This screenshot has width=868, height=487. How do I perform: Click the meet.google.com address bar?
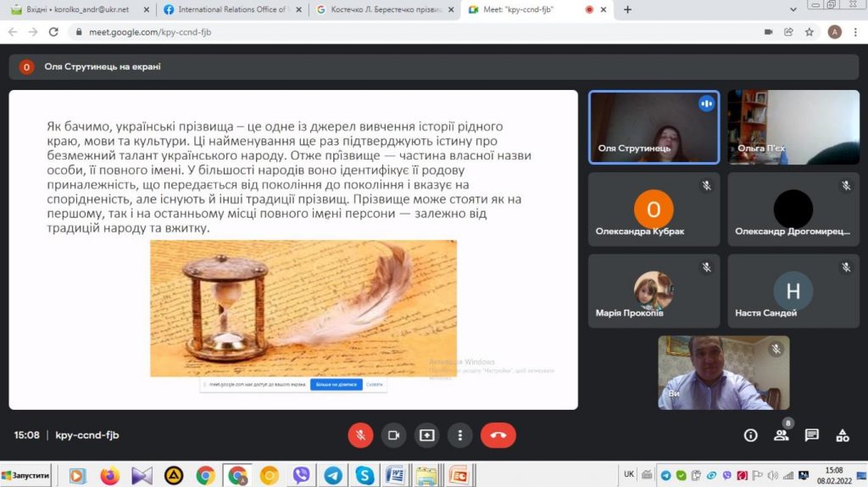coord(339,31)
